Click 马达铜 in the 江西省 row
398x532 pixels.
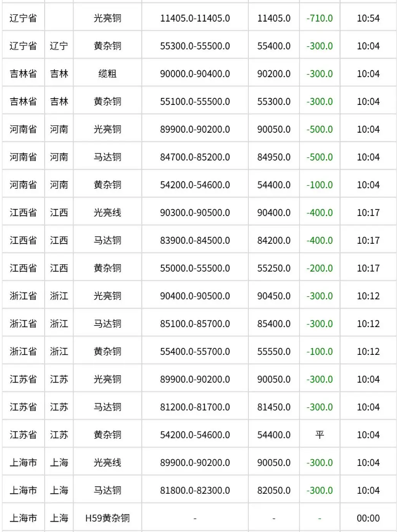tap(107, 241)
